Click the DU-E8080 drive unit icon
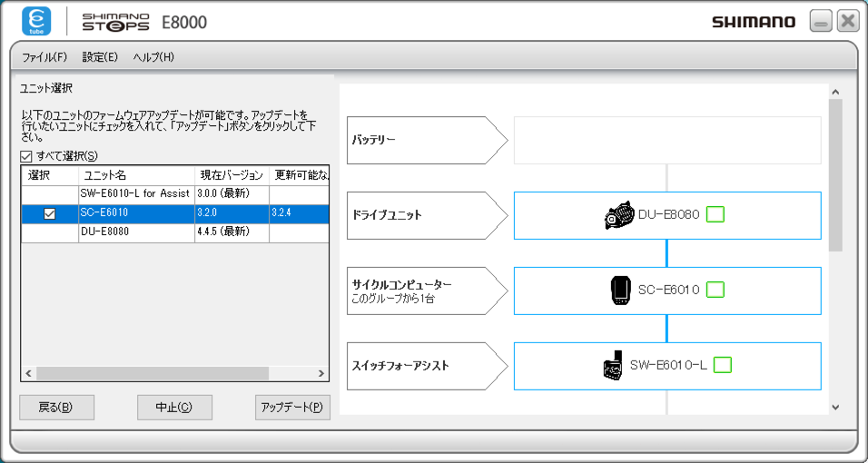 click(x=618, y=215)
